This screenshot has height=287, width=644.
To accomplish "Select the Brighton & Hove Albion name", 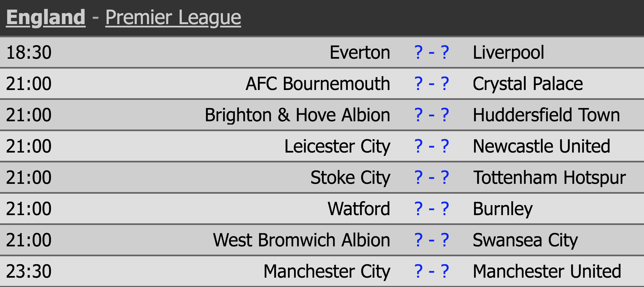I will [297, 115].
